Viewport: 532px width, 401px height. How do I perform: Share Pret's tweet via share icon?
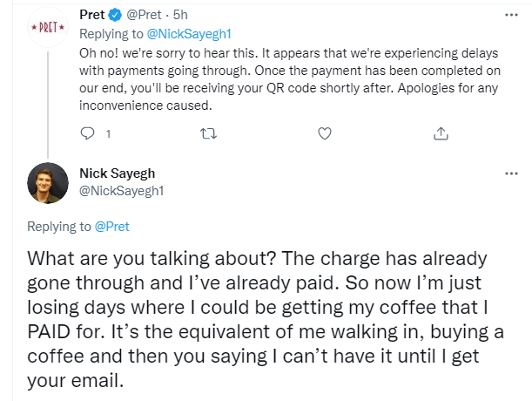(x=441, y=134)
